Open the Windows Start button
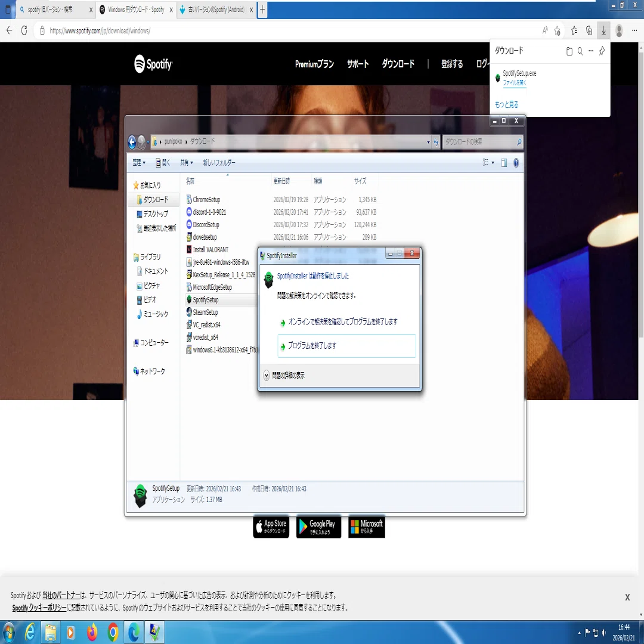This screenshot has height=644, width=644. pyautogui.click(x=8, y=632)
